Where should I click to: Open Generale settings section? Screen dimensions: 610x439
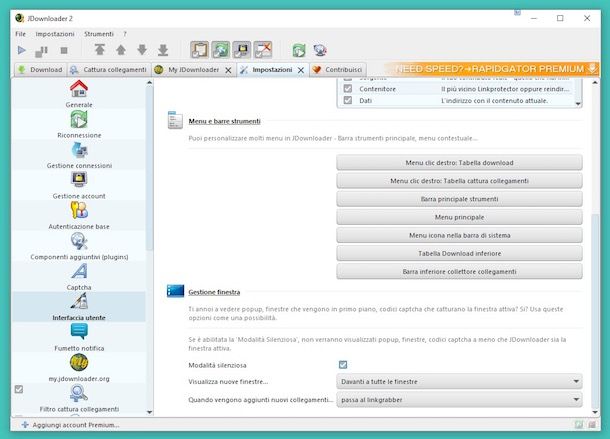(x=79, y=94)
